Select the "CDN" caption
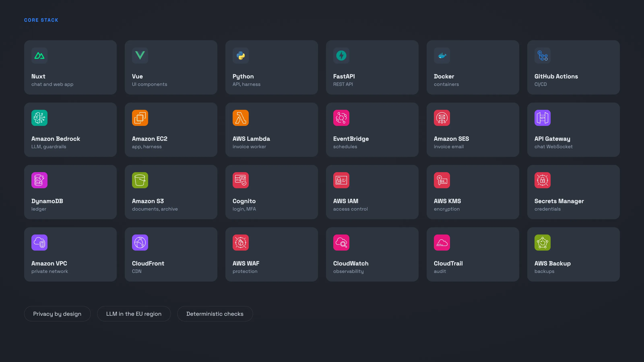644x362 pixels. [x=136, y=271]
